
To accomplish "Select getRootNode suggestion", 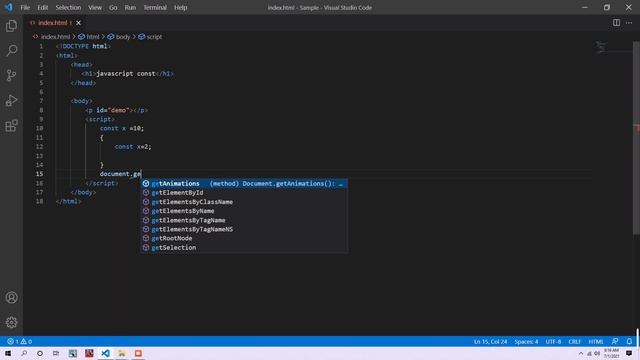I will pos(244,238).
